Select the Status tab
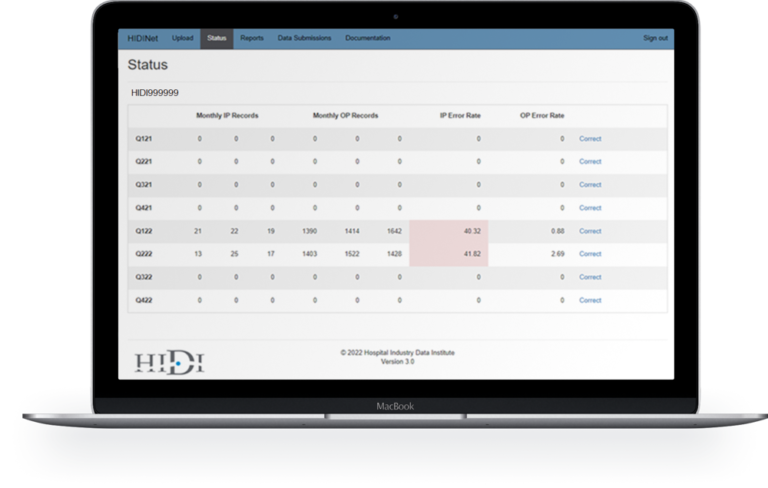The width and height of the screenshot is (768, 488). click(x=216, y=38)
